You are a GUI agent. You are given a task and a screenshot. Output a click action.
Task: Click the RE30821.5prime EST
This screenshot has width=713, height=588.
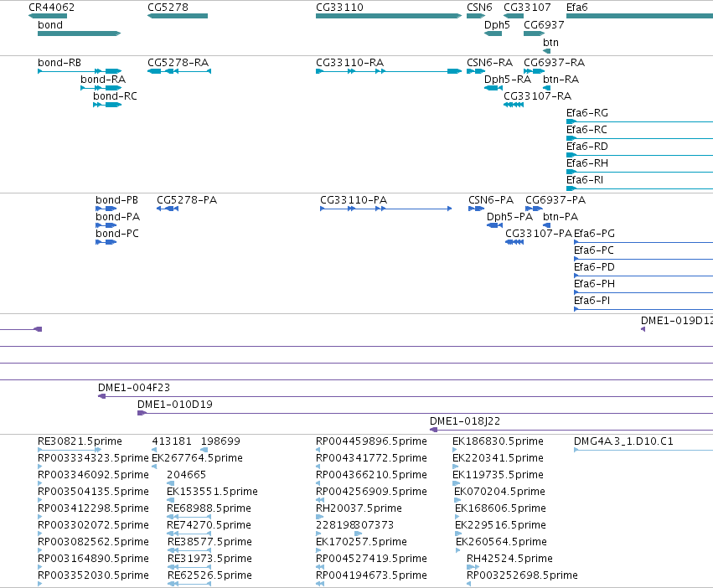click(x=70, y=450)
